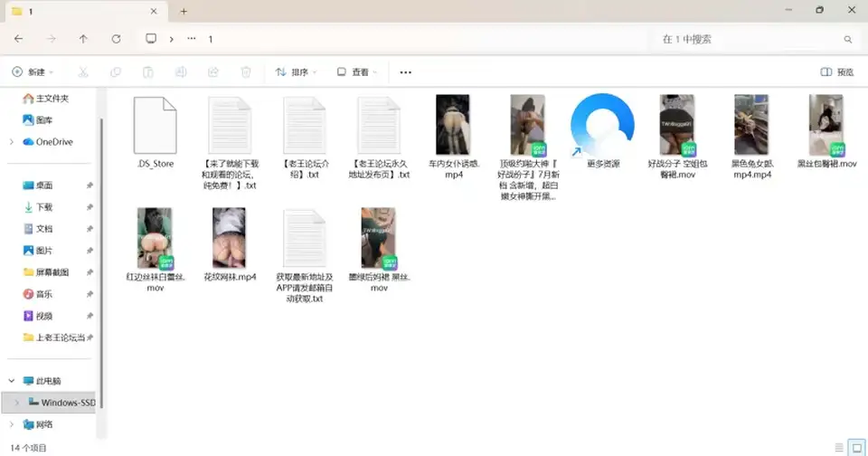Click the breadcrumb segment 1 in address bar
The image size is (868, 456).
pyautogui.click(x=211, y=39)
